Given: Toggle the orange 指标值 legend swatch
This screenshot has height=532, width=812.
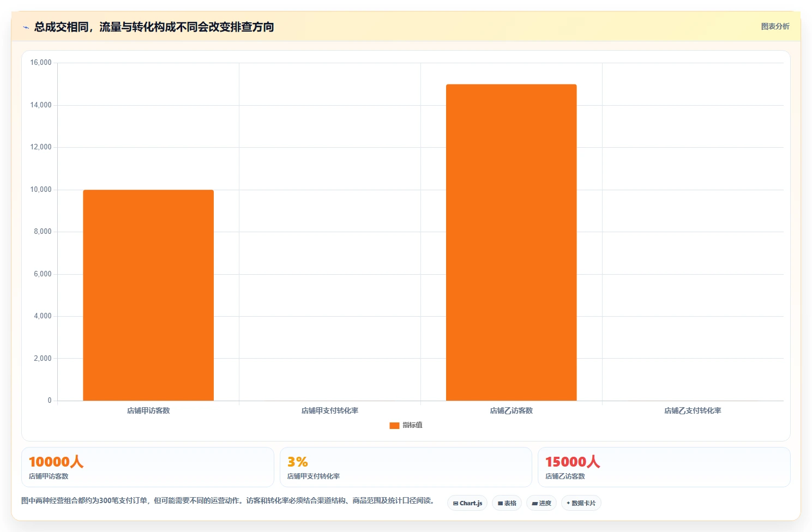Looking at the screenshot, I should 394,426.
